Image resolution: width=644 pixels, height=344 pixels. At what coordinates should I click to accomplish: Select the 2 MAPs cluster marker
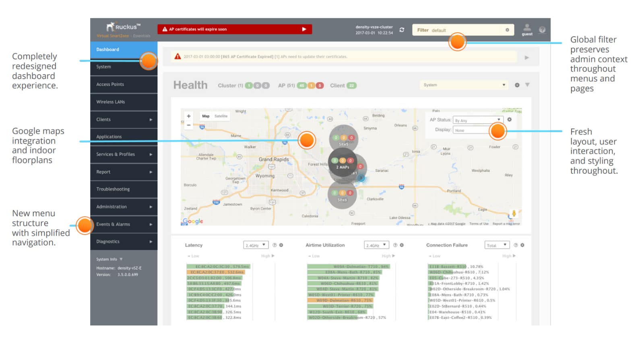(343, 162)
